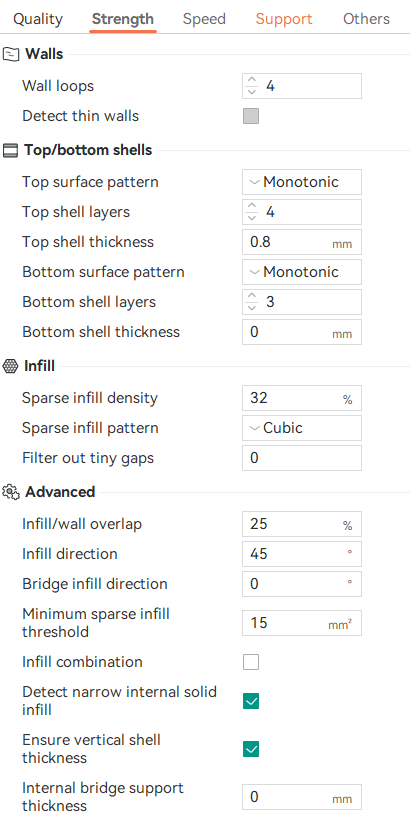Click the Infill honeycomb section icon
This screenshot has width=410, height=823.
pyautogui.click(x=10, y=366)
